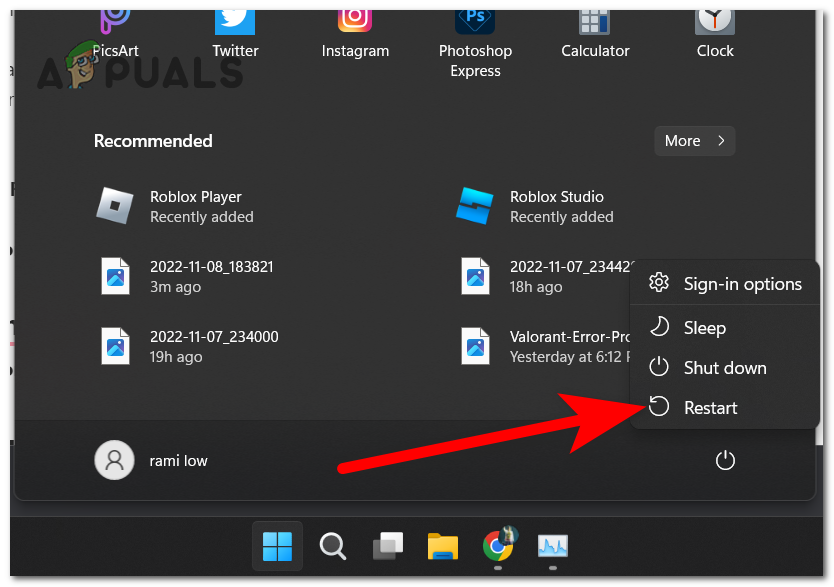Screen dimensions: 834x587
Task: Click the power button icon
Action: click(725, 461)
